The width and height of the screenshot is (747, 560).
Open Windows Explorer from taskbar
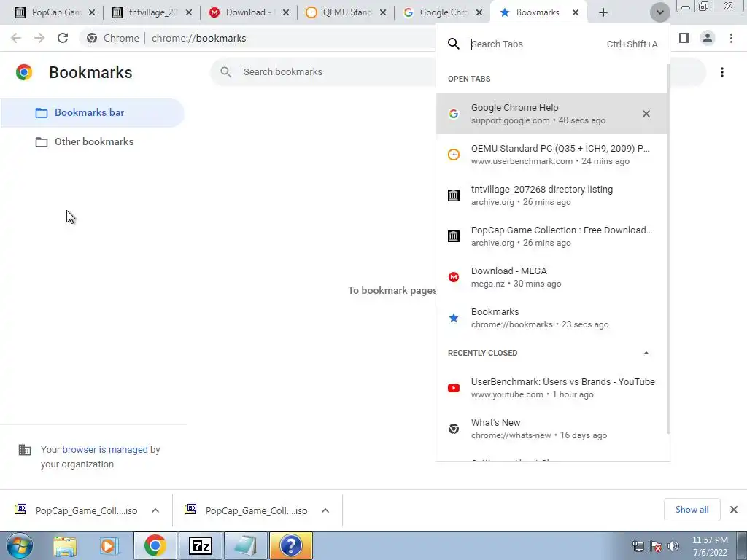[x=65, y=545]
